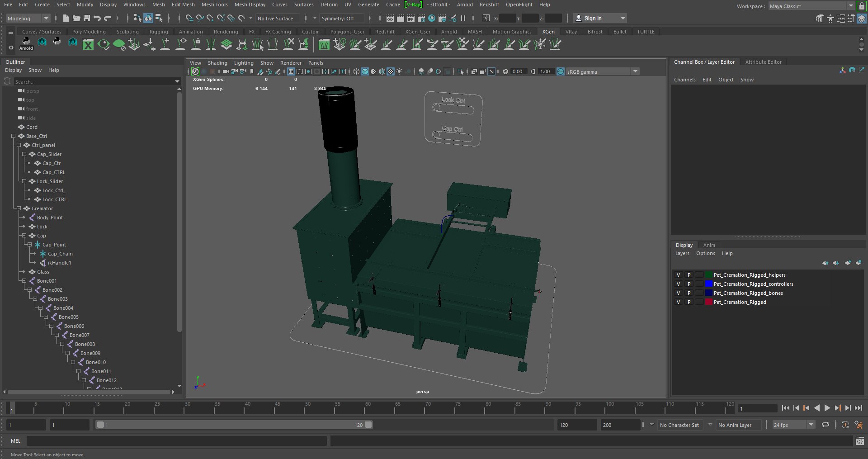Open the sRGB gamma dropdown
The height and width of the screenshot is (459, 868).
point(603,71)
